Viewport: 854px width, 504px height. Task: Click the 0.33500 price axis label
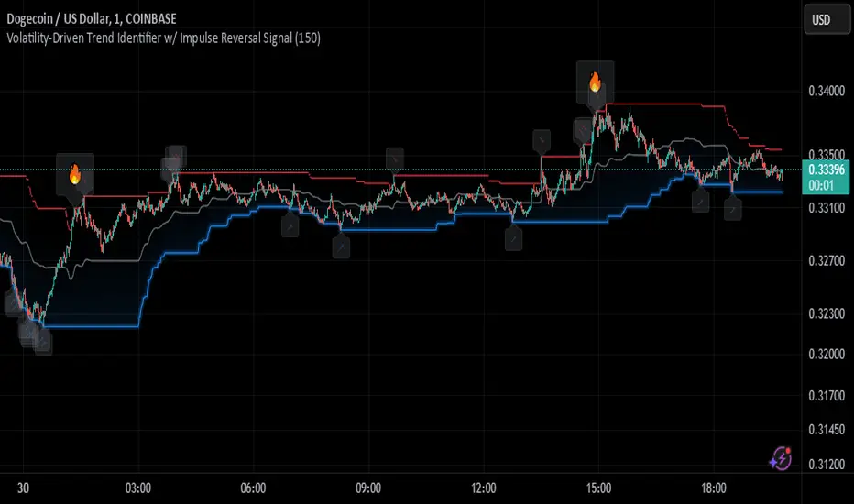click(x=827, y=155)
